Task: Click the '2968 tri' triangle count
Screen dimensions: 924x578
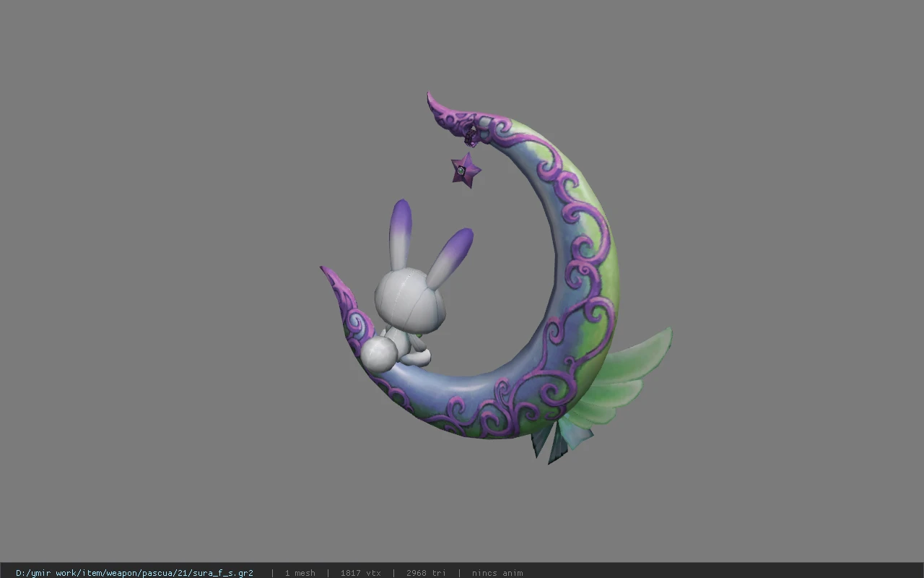Action: click(x=426, y=573)
